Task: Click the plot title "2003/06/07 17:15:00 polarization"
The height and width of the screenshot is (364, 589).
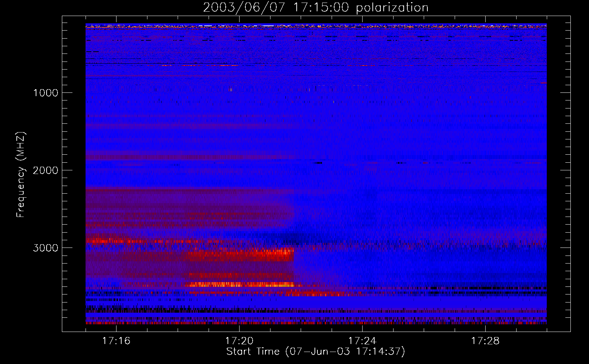Action: 316,8
